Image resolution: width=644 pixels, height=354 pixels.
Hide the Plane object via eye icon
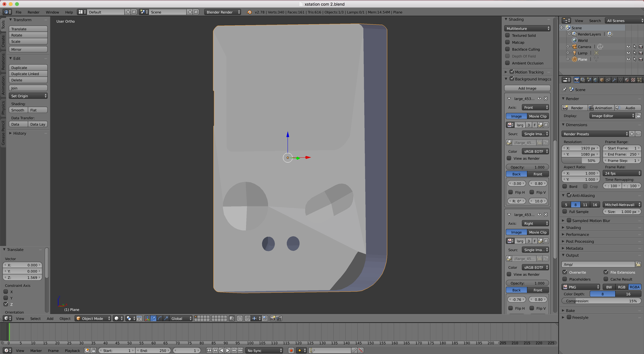[628, 59]
